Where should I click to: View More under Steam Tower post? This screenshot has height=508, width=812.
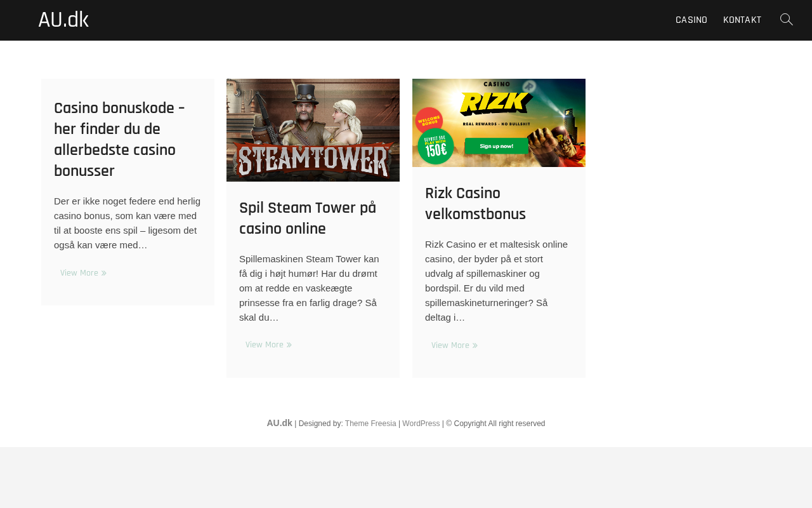(x=268, y=345)
